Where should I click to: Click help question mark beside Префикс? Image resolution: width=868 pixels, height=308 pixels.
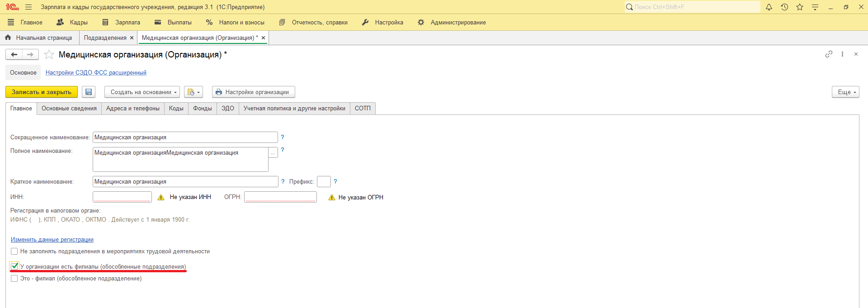pyautogui.click(x=335, y=181)
